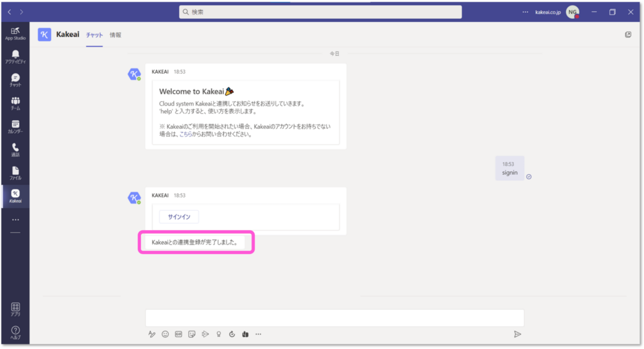
Task: Pop out the chat window
Action: (x=628, y=35)
